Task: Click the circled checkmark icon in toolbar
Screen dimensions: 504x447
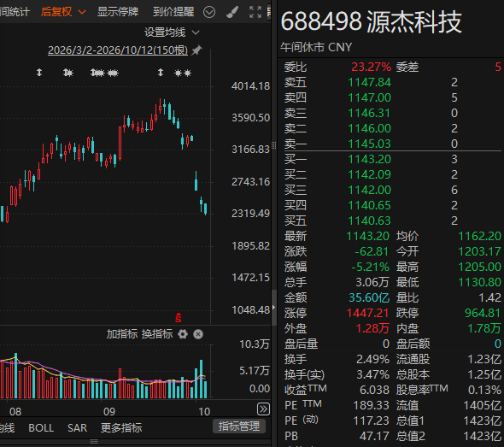Action: click(209, 12)
